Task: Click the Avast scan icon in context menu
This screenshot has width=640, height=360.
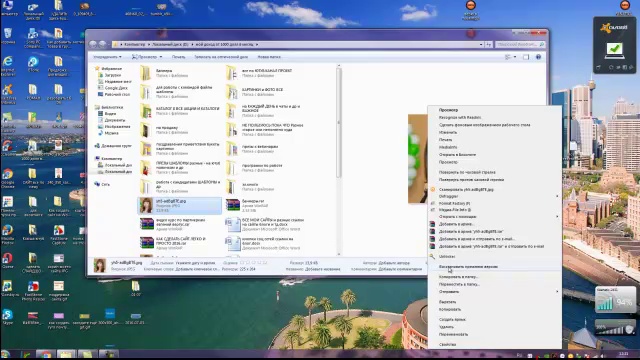Action: click(433, 189)
